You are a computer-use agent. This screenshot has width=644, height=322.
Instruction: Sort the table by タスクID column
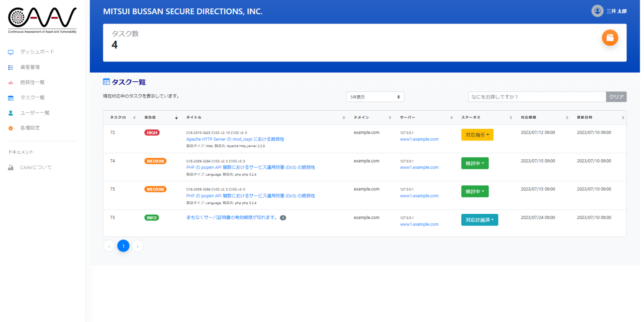coord(122,118)
